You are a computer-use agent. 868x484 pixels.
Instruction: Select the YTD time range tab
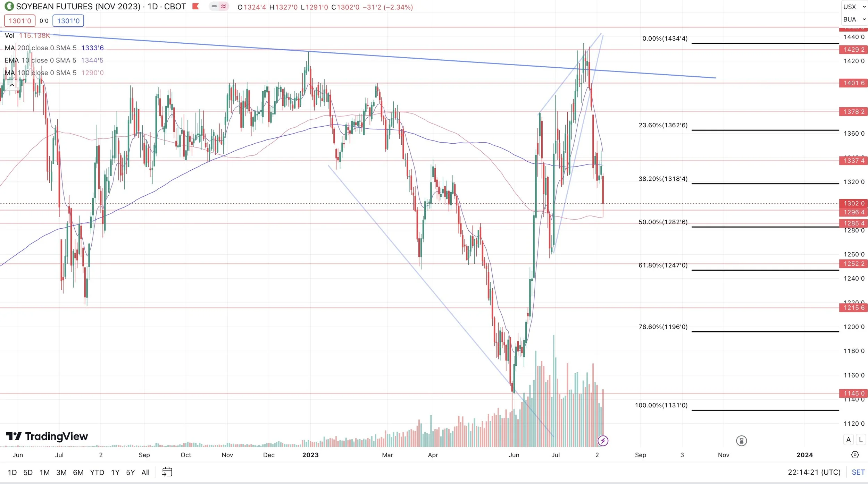[97, 472]
